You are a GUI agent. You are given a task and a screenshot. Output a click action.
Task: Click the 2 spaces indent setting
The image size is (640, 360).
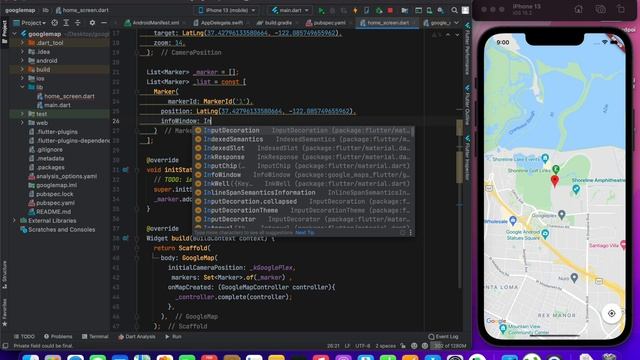point(385,346)
